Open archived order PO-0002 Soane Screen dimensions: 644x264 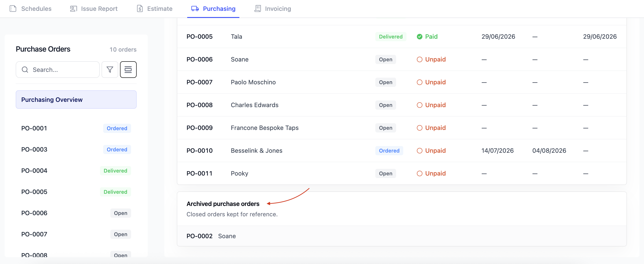point(401,236)
